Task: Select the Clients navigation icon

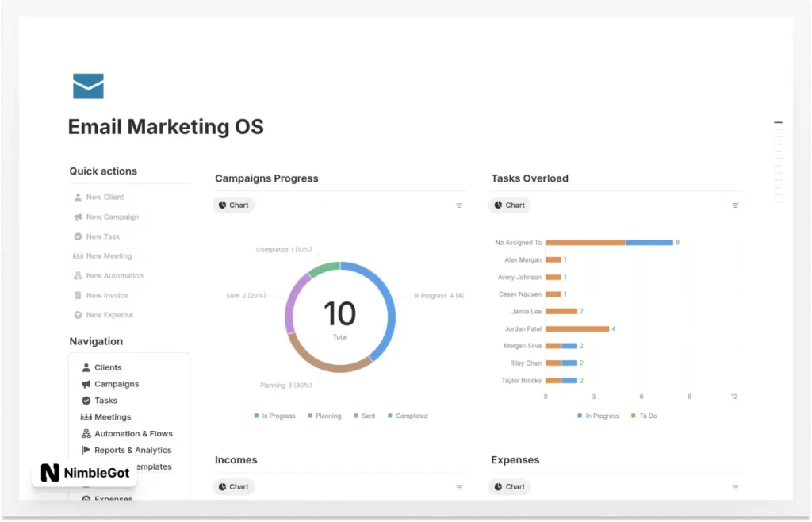Action: pyautogui.click(x=85, y=367)
